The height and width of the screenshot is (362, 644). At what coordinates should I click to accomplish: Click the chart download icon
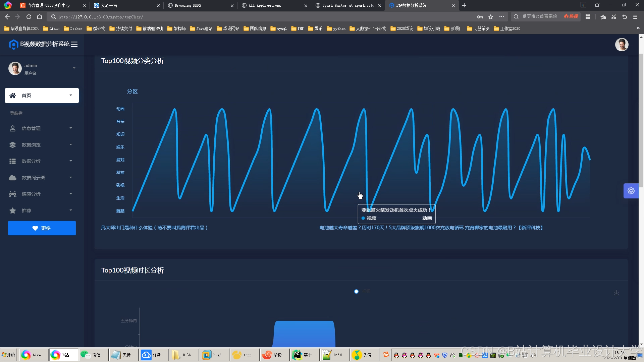click(x=616, y=293)
